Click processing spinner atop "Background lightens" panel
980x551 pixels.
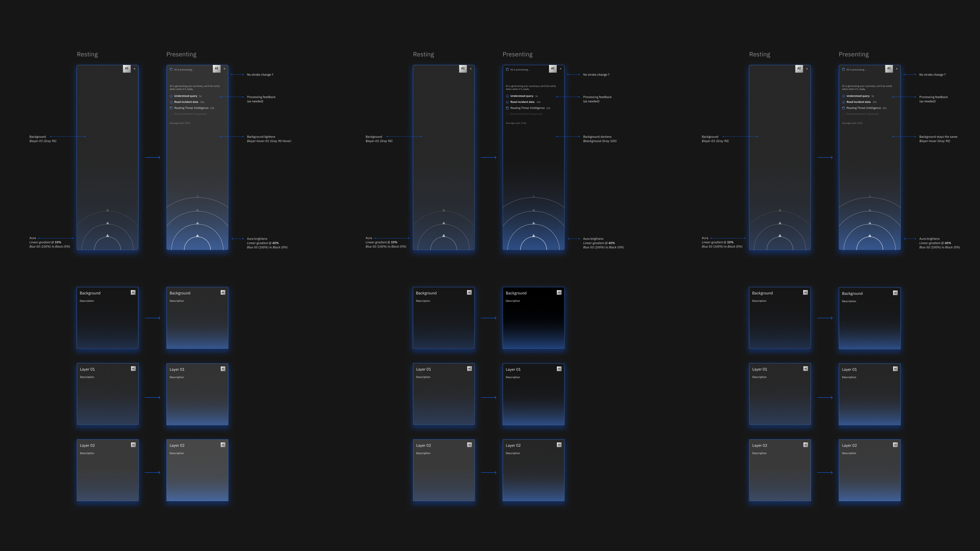point(171,70)
